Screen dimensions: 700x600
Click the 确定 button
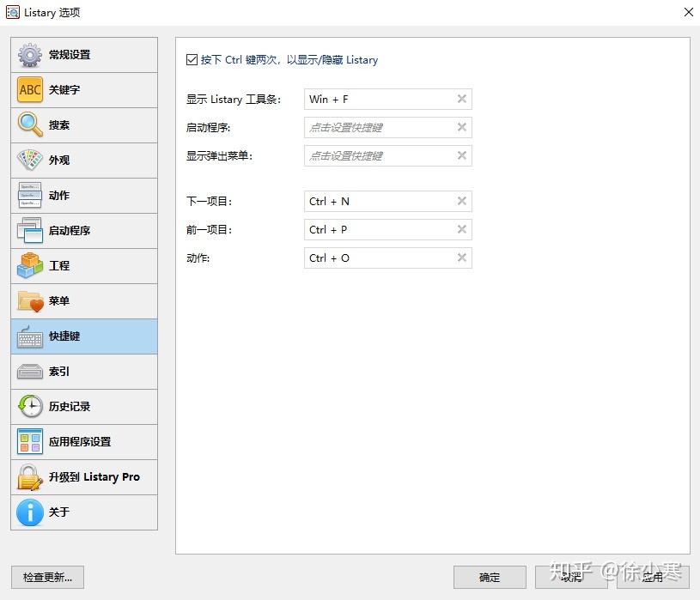coord(490,577)
